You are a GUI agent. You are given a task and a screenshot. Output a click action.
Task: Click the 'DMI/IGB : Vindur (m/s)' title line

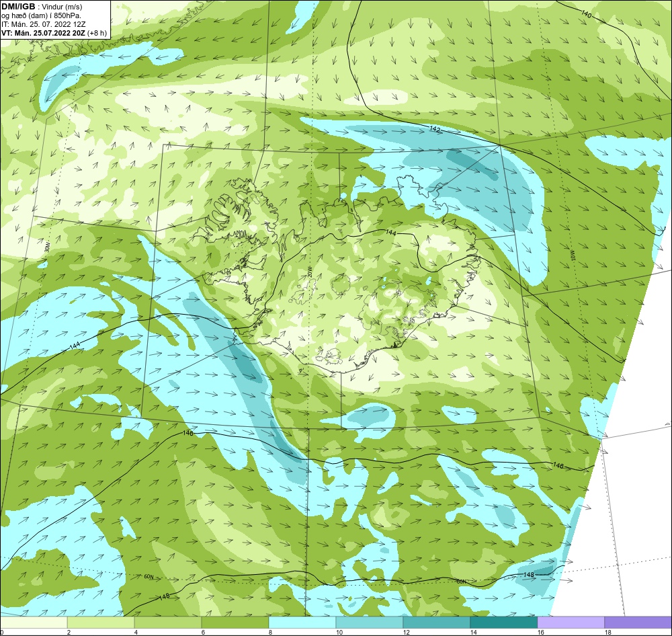pos(42,7)
